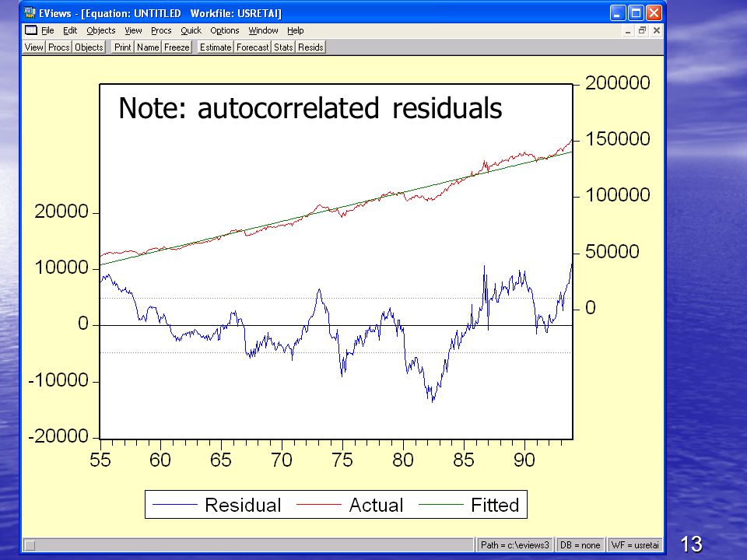Open the File menu
Screen dimensions: 747x560
coord(47,30)
